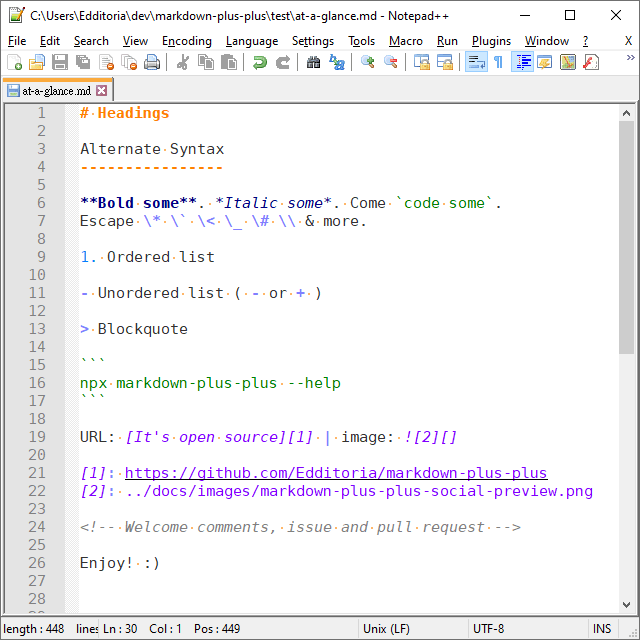This screenshot has height=640, width=640.
Task: Open the Encoding menu
Action: point(187,41)
